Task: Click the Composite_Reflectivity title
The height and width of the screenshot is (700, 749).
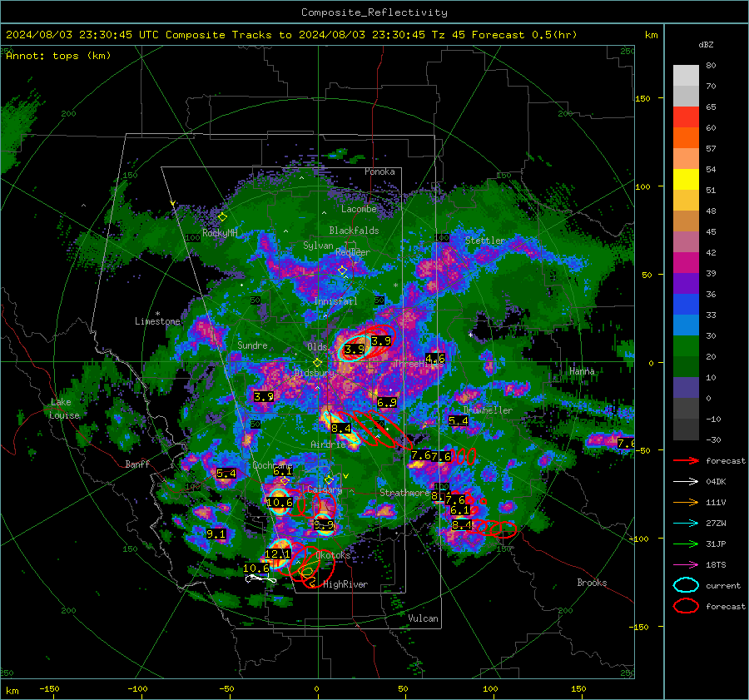Action: [x=374, y=12]
